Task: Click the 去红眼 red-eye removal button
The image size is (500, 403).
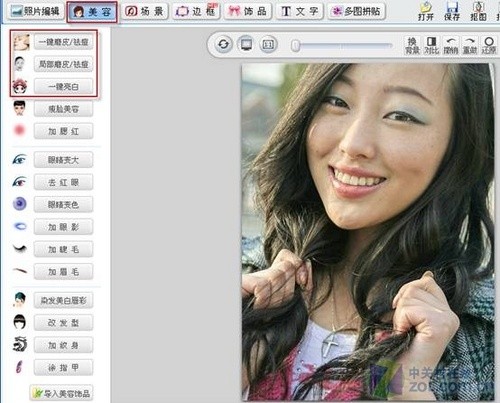Action: point(63,182)
